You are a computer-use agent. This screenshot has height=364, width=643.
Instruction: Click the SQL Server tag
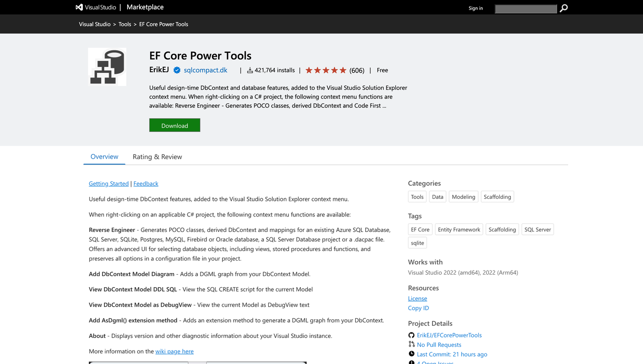(538, 229)
